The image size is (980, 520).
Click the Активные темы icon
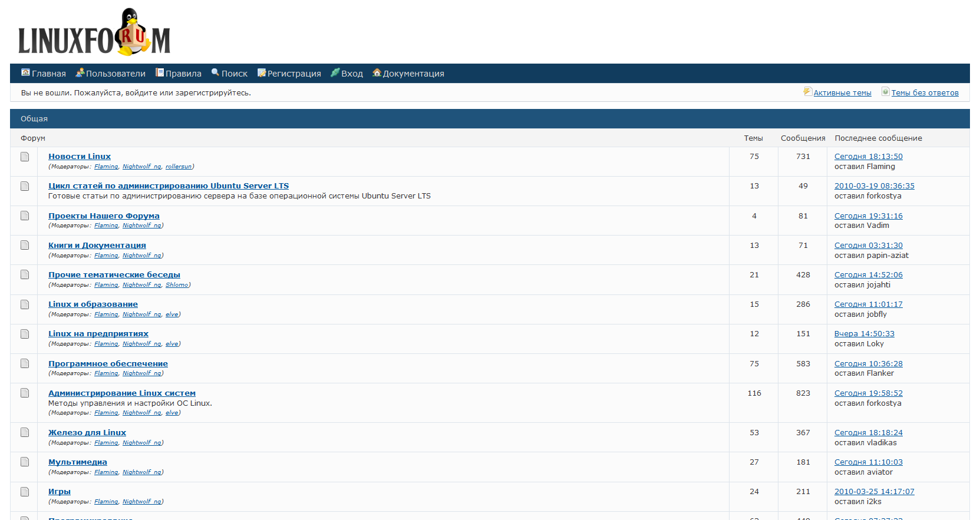807,92
